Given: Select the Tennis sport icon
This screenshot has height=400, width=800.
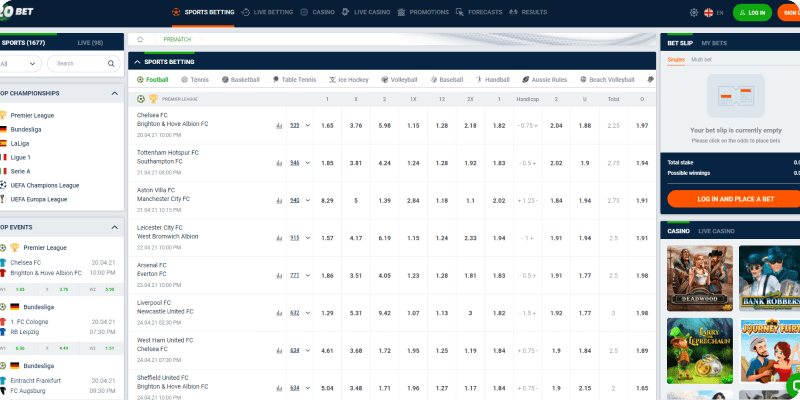Looking at the screenshot, I should click(194, 79).
